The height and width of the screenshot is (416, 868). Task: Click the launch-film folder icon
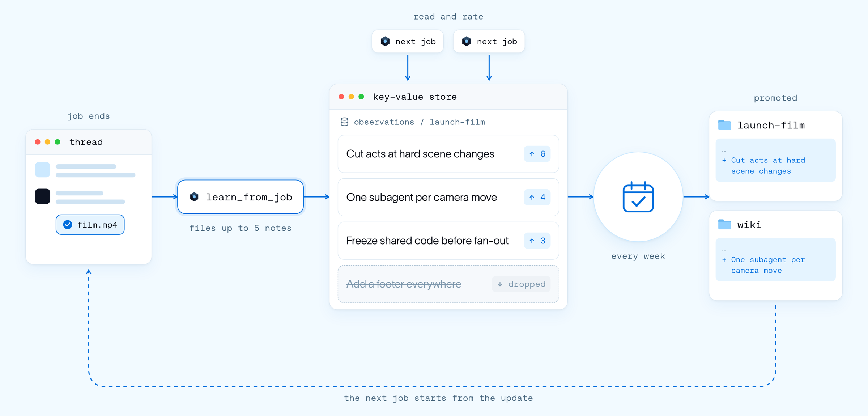[724, 125]
